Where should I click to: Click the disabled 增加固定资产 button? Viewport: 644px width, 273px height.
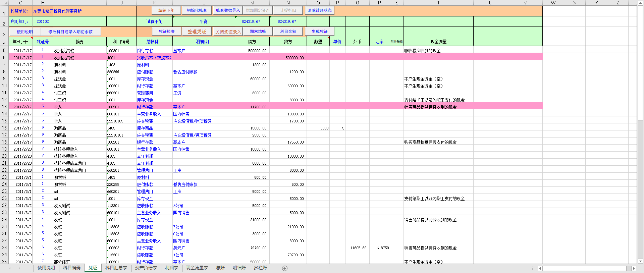pos(258,10)
